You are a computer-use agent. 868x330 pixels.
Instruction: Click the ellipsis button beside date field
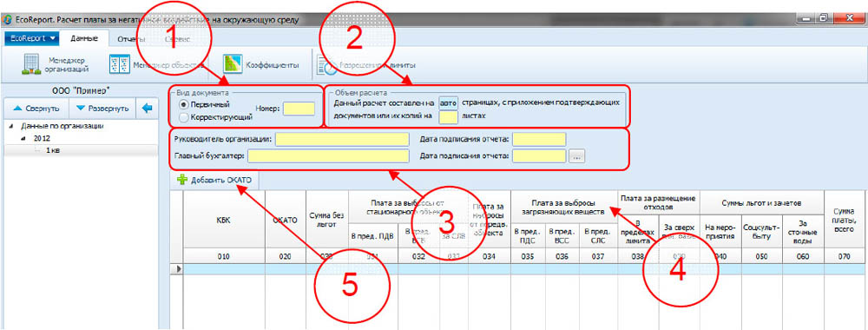pos(577,156)
